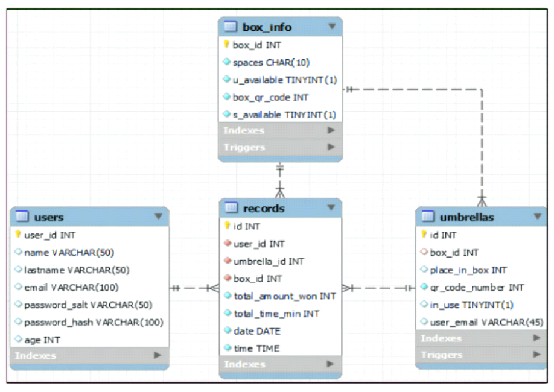
Task: Click the records table header icon
Action: tap(231, 208)
